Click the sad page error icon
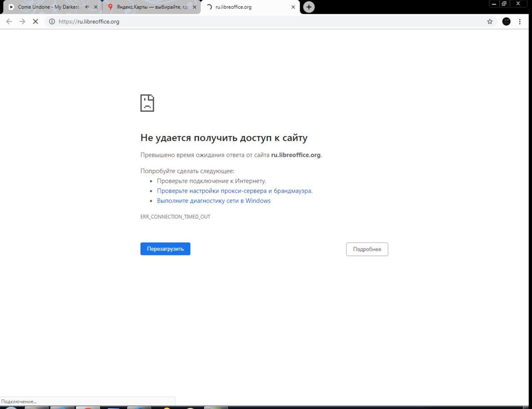This screenshot has width=532, height=409. [x=147, y=103]
